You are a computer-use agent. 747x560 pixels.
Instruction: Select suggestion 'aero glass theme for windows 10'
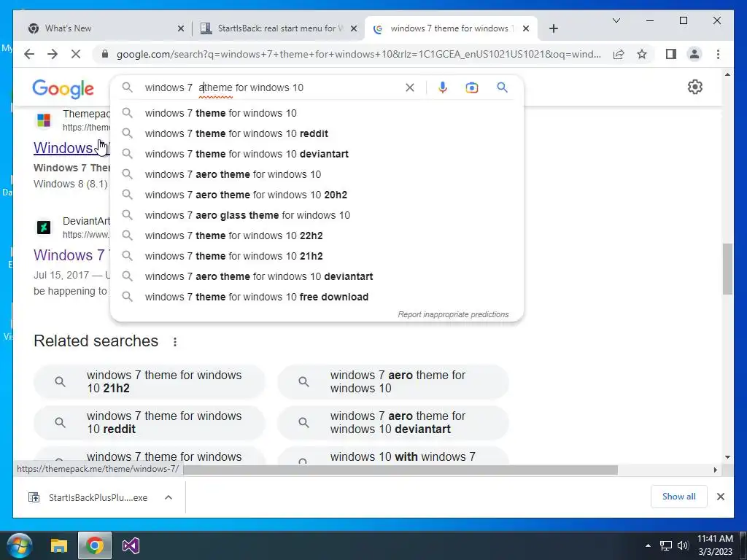pyautogui.click(x=317, y=216)
